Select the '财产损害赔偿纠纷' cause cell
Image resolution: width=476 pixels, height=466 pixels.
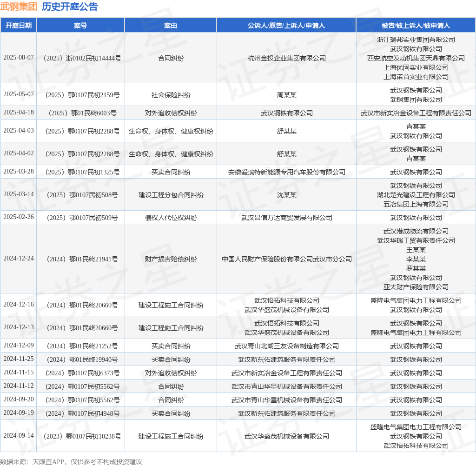171,259
